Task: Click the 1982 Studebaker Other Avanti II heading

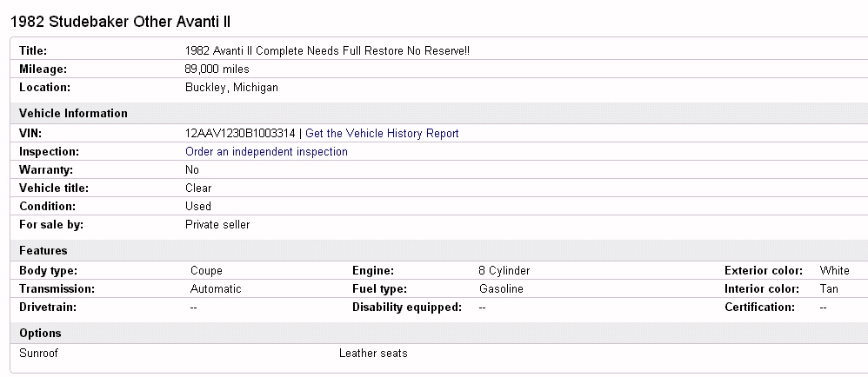Action: pyautogui.click(x=120, y=20)
